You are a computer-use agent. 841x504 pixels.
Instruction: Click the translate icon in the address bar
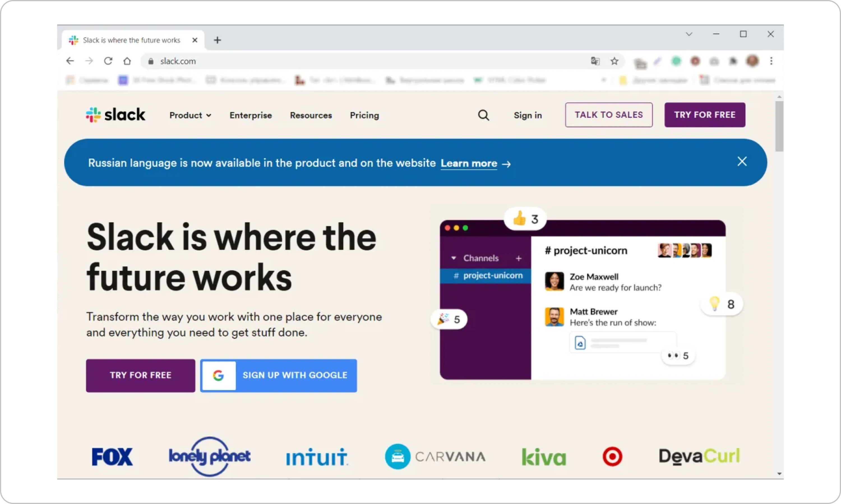point(595,61)
